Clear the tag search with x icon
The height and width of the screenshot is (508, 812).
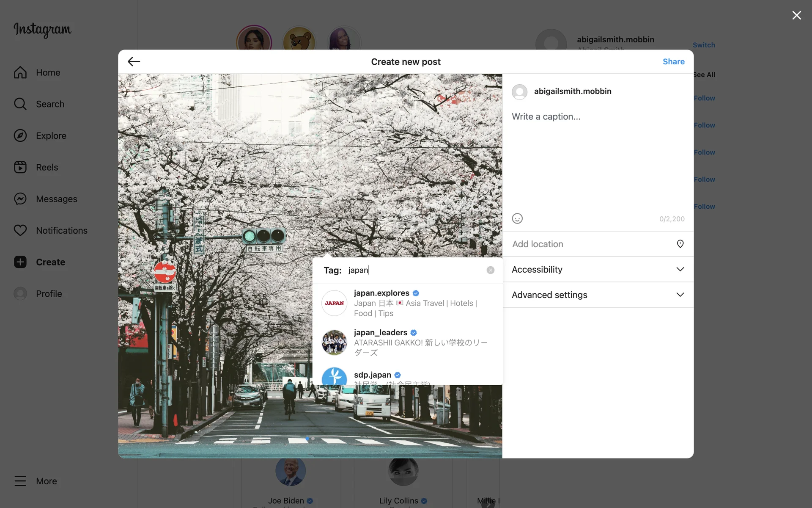[x=490, y=270]
